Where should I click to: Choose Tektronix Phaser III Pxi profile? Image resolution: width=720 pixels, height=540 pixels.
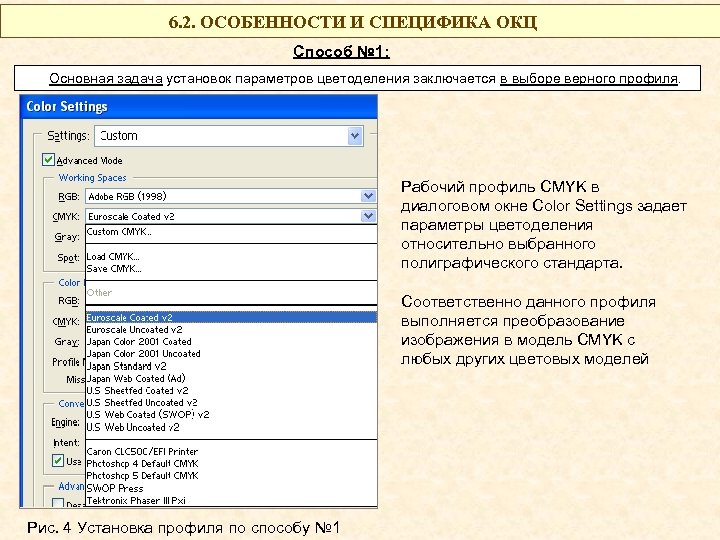231,500
